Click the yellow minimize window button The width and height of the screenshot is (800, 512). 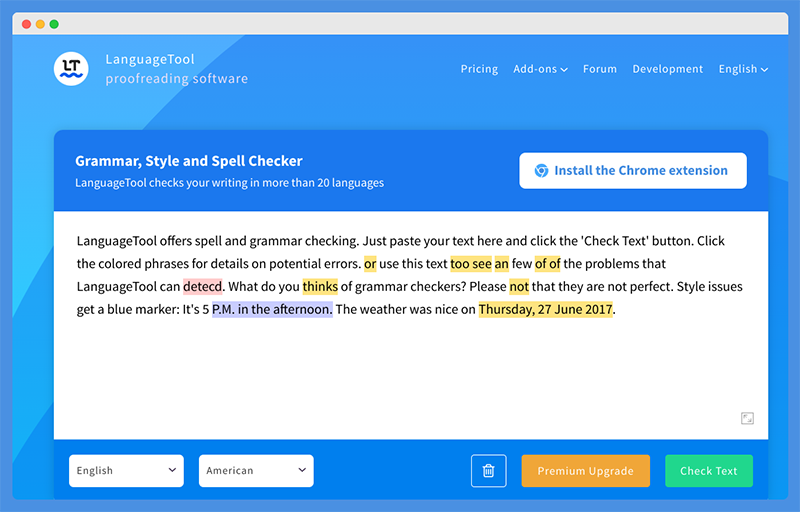click(40, 24)
